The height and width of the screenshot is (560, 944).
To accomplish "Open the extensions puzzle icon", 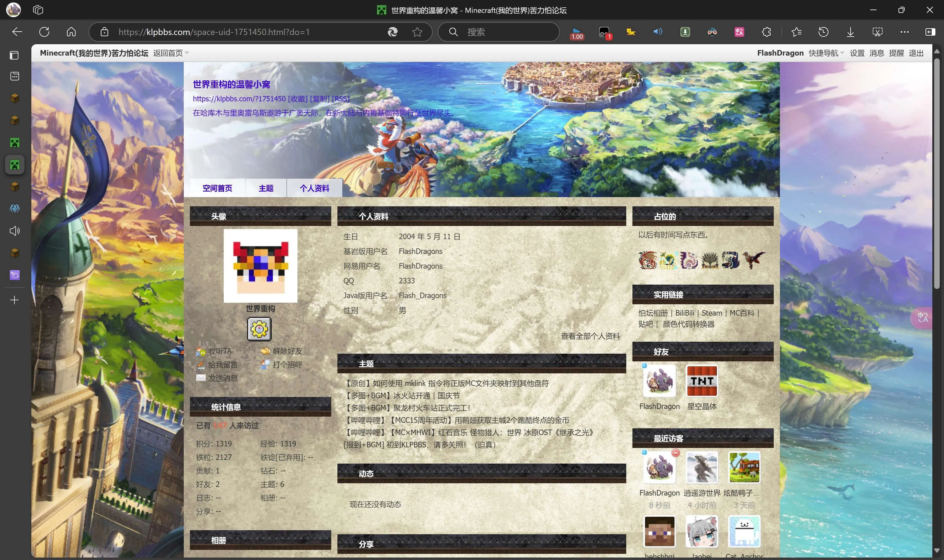I will pyautogui.click(x=766, y=32).
